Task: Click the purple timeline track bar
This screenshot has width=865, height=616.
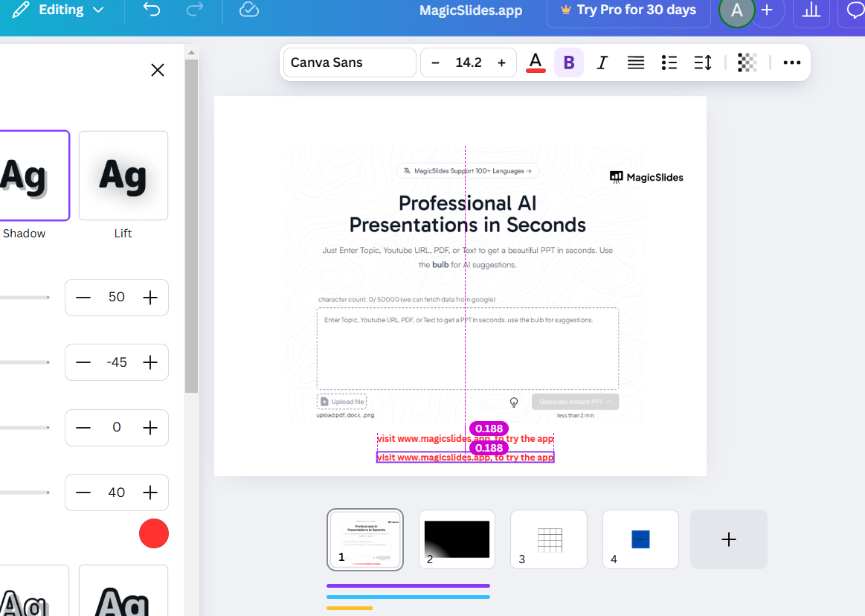Action: [x=408, y=585]
